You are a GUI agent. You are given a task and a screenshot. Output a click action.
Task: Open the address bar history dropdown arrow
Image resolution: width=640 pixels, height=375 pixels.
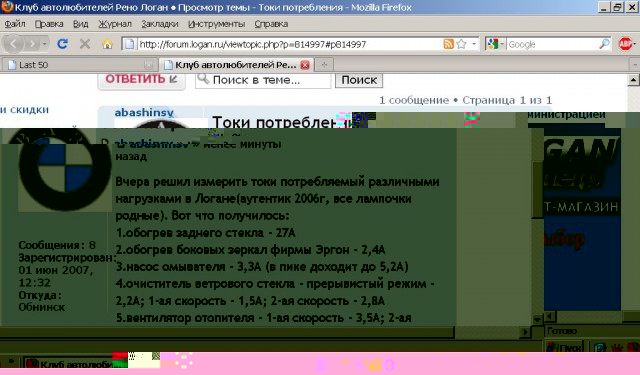pyautogui.click(x=473, y=44)
